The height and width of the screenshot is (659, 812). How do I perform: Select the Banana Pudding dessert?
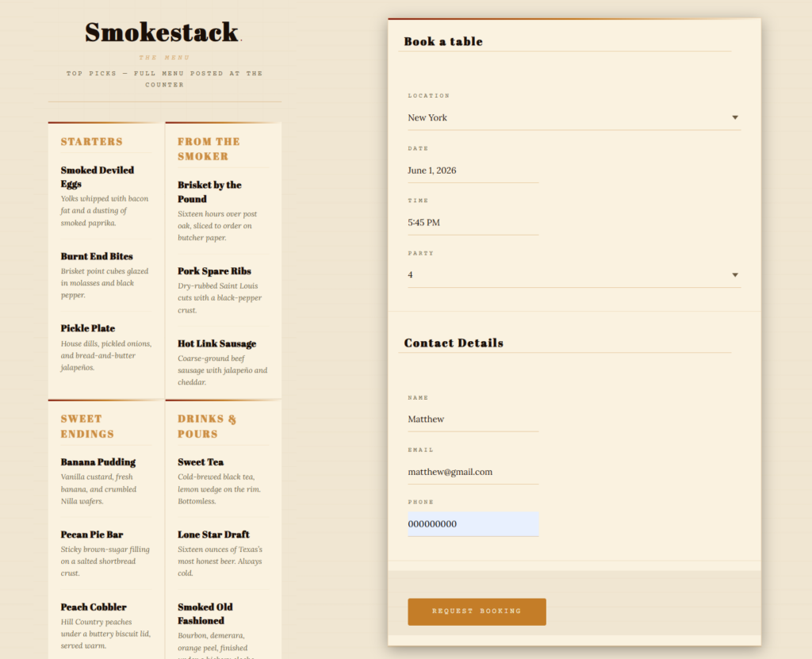coord(98,462)
